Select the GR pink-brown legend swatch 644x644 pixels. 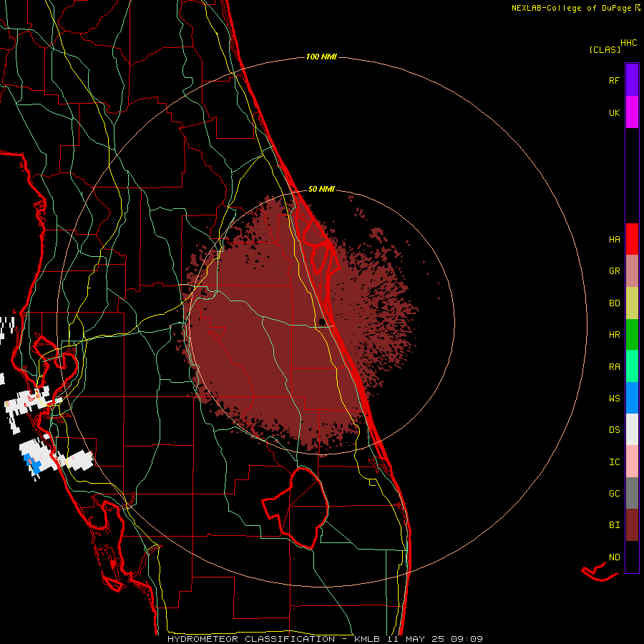[x=632, y=271]
